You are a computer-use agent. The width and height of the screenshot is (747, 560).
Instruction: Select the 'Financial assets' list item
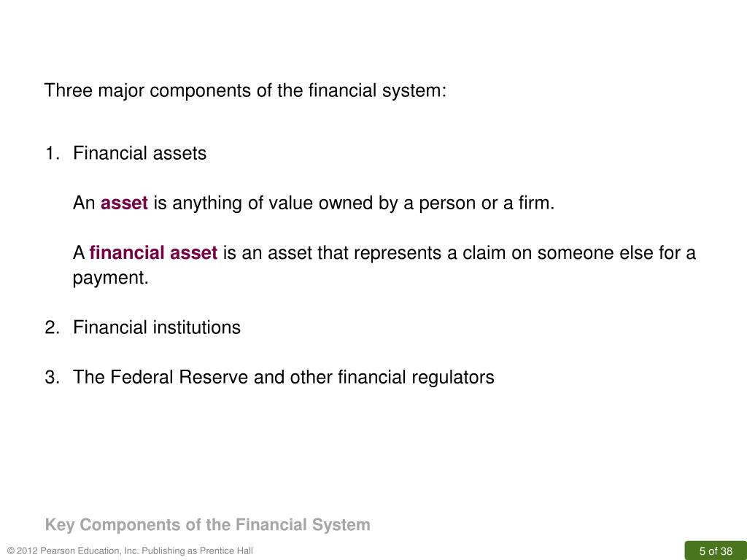(139, 153)
